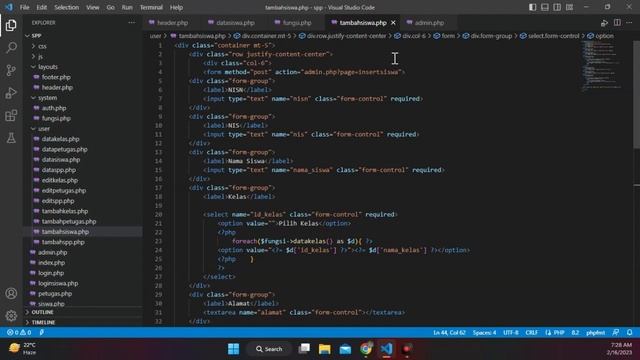640x360 pixels.
Task: Open the Explorer view in activity bar
Action: (x=11, y=25)
